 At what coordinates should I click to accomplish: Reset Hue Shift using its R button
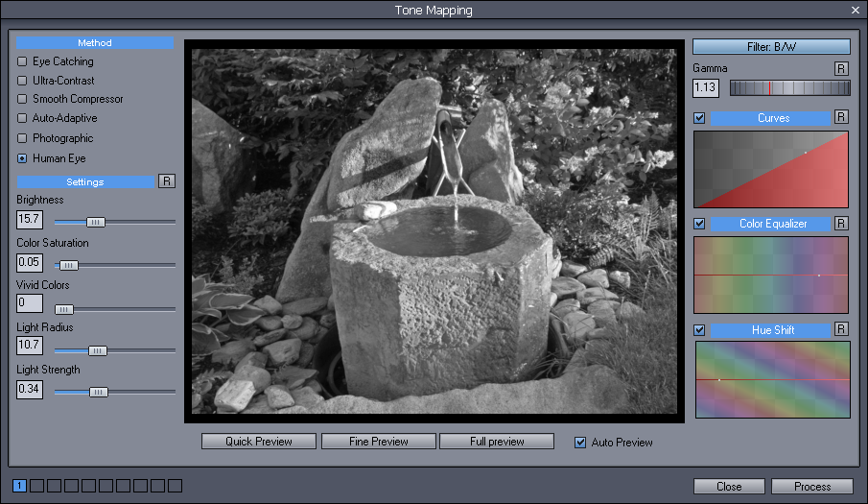point(841,330)
